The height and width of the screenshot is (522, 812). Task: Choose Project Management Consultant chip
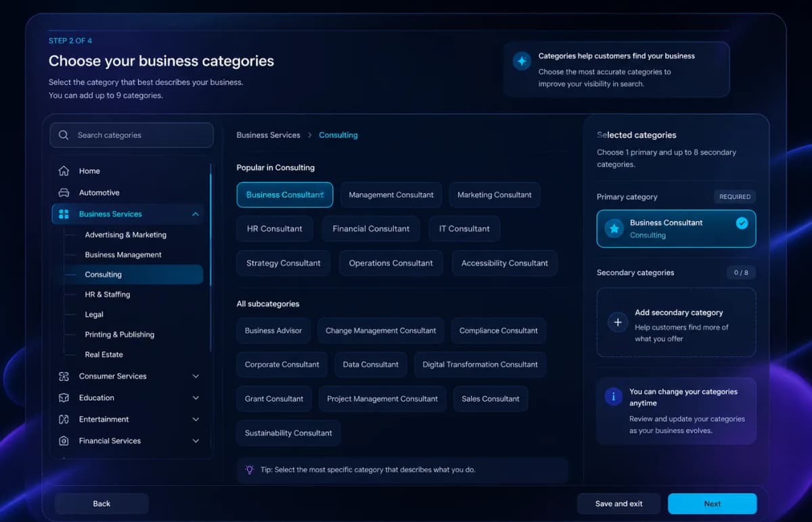click(x=382, y=399)
